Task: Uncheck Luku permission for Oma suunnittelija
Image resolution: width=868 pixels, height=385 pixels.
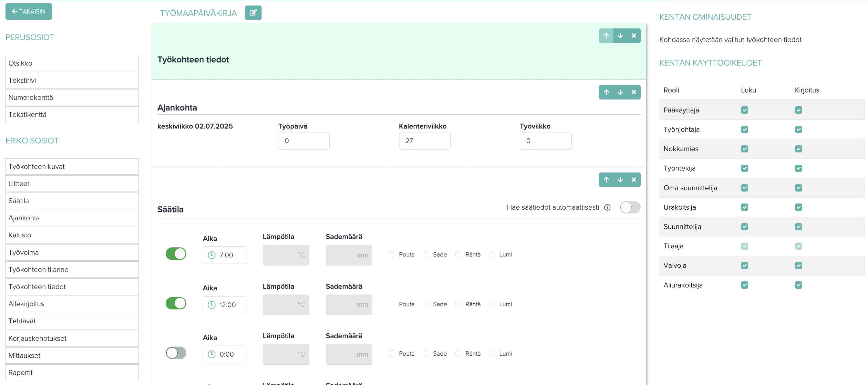Action: pyautogui.click(x=745, y=188)
